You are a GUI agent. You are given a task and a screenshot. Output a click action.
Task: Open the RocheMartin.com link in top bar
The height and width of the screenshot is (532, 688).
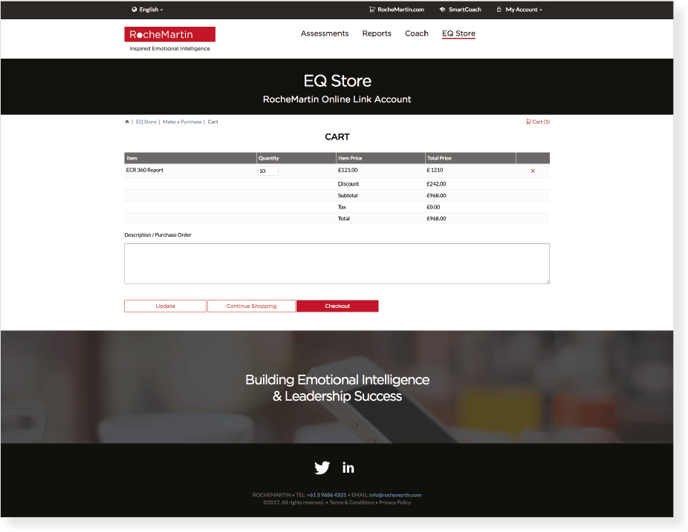[x=397, y=9]
